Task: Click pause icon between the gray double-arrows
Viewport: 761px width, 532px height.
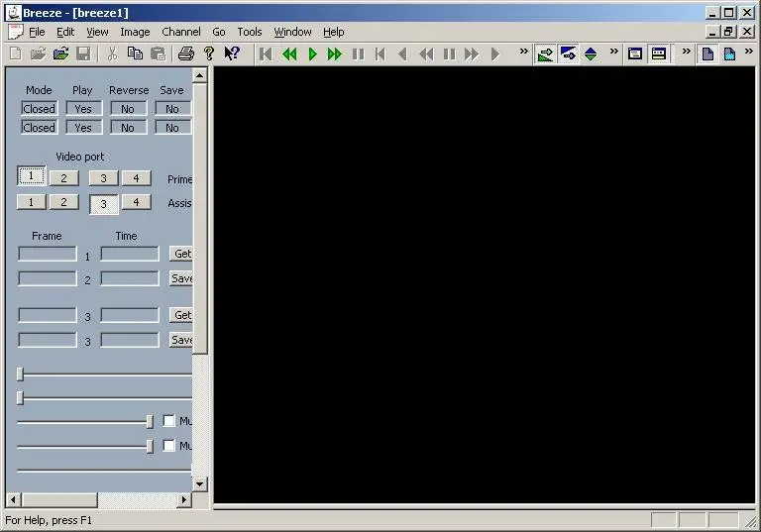Action: pyautogui.click(x=450, y=53)
